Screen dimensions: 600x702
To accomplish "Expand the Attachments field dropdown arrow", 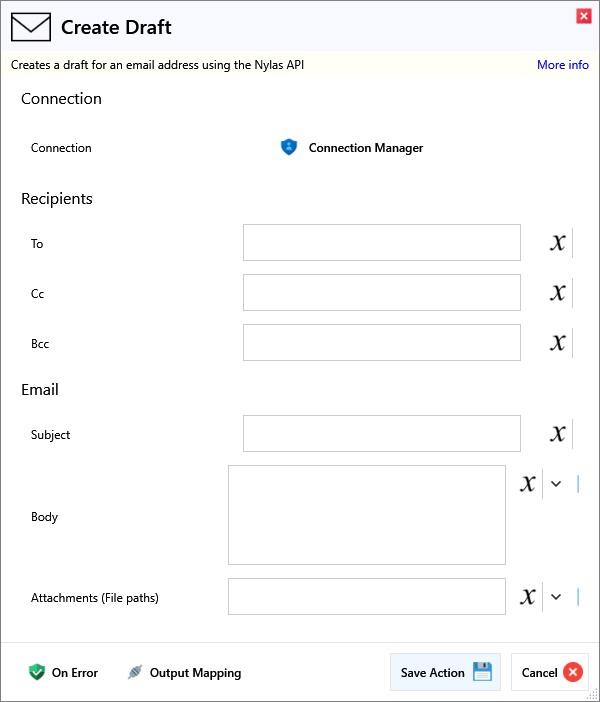I will pyautogui.click(x=557, y=597).
